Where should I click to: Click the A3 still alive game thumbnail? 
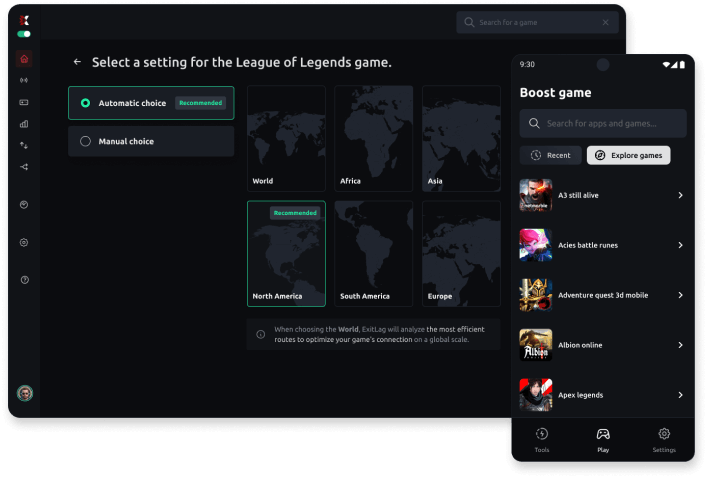(x=536, y=195)
